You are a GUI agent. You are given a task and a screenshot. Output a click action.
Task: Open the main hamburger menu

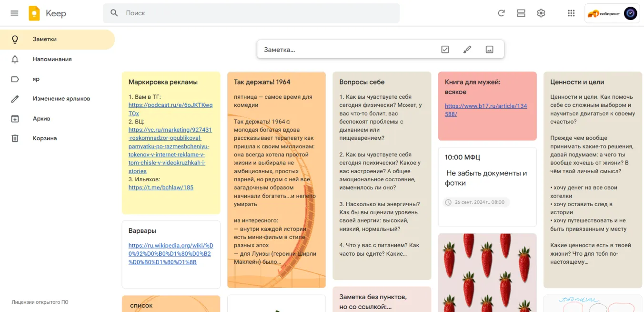click(x=14, y=13)
